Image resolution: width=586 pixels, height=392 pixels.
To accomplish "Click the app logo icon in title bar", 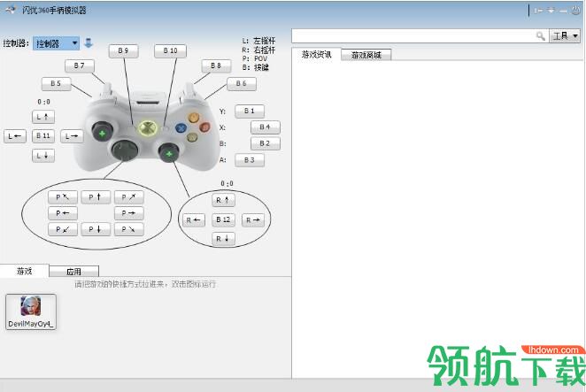I will [x=11, y=10].
